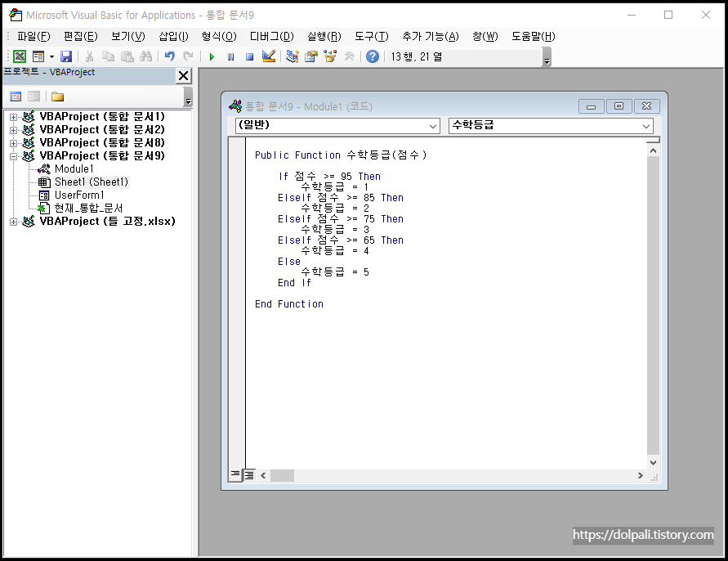
Task: Open the 실행(R) menu
Action: point(324,36)
